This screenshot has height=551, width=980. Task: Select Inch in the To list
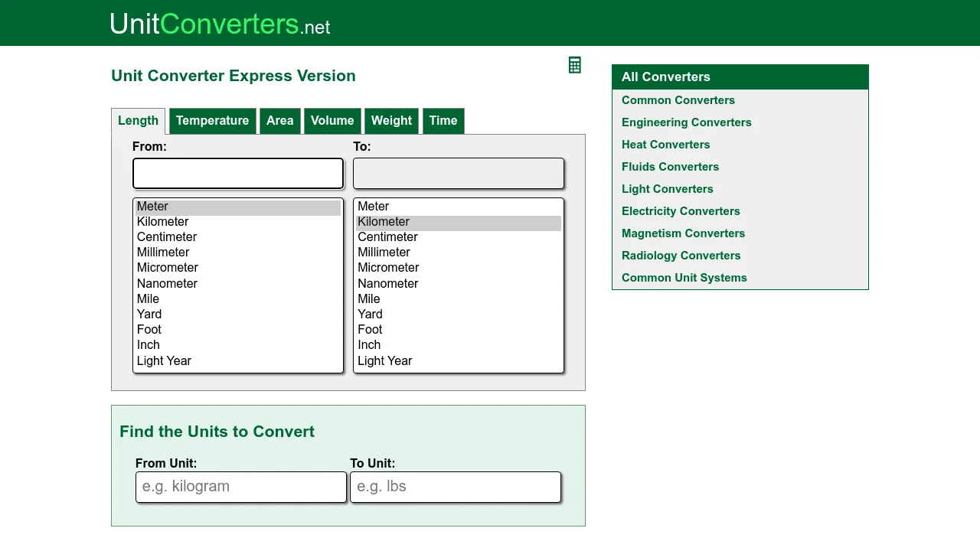369,345
